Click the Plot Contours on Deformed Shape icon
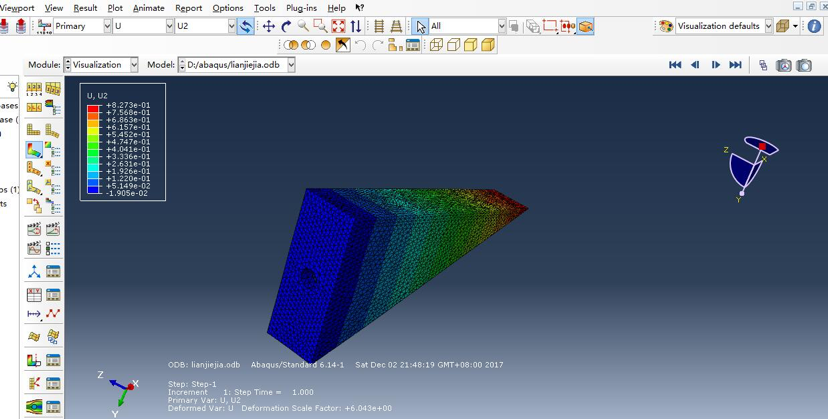 tap(34, 150)
